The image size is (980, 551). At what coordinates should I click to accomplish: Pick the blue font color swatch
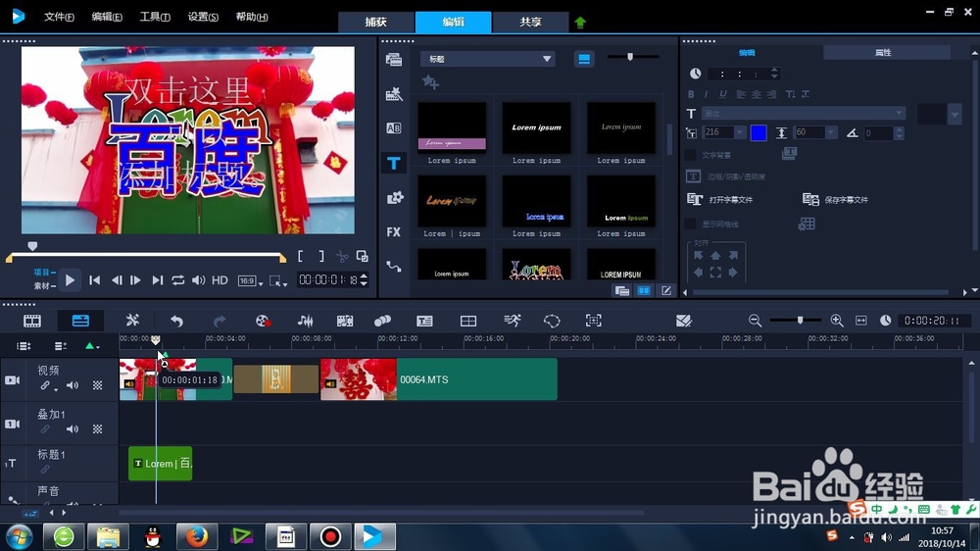click(759, 132)
